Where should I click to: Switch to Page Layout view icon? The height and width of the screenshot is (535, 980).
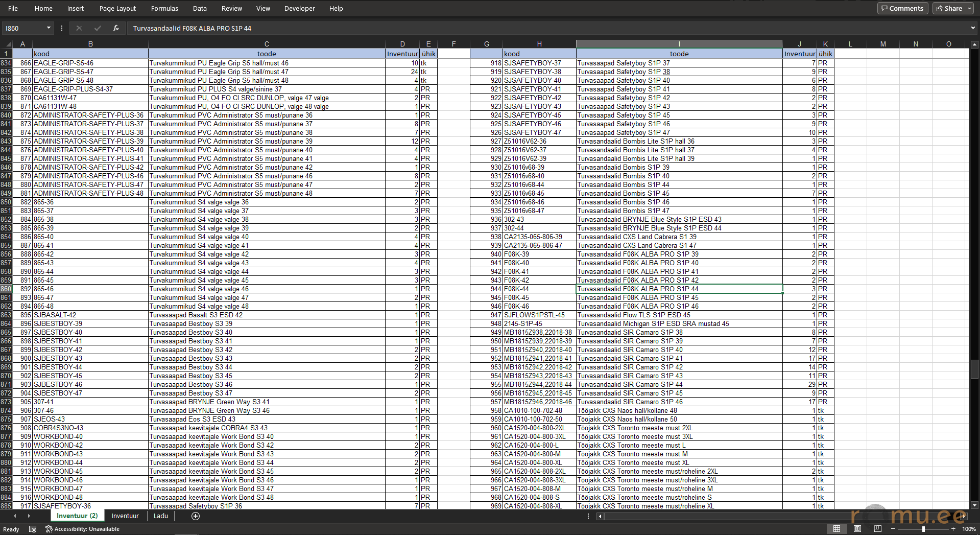857,528
